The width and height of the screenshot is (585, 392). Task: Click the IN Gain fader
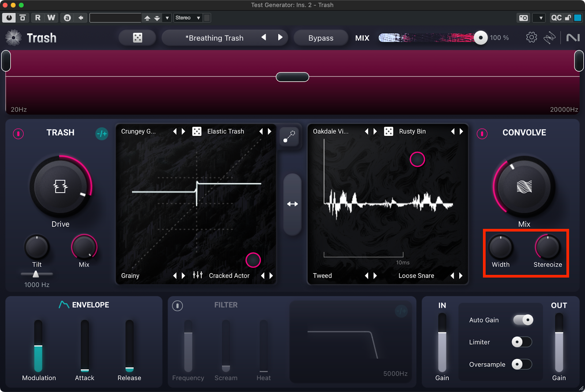[x=442, y=342]
